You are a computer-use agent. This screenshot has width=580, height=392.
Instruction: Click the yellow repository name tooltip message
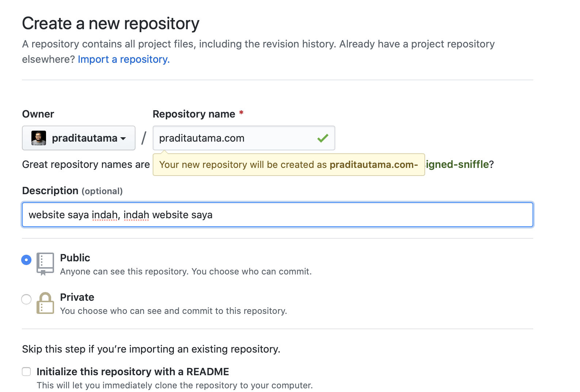(289, 165)
